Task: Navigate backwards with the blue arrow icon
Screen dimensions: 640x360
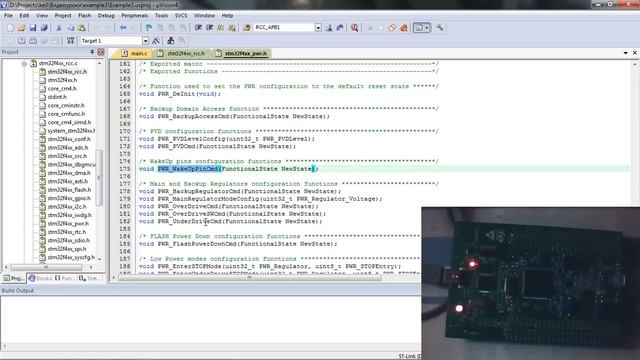Action: [x=123, y=28]
